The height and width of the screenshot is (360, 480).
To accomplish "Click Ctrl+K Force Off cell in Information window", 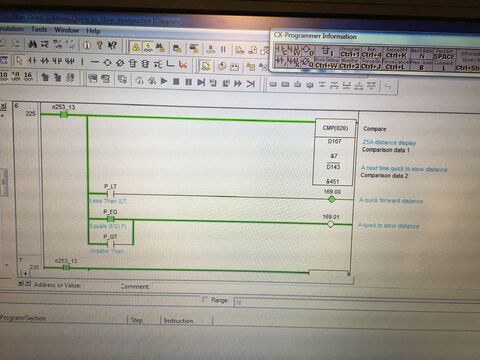I will click(x=396, y=54).
